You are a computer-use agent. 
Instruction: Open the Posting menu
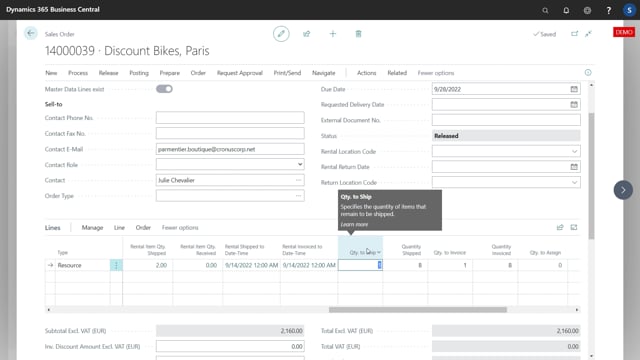click(139, 73)
